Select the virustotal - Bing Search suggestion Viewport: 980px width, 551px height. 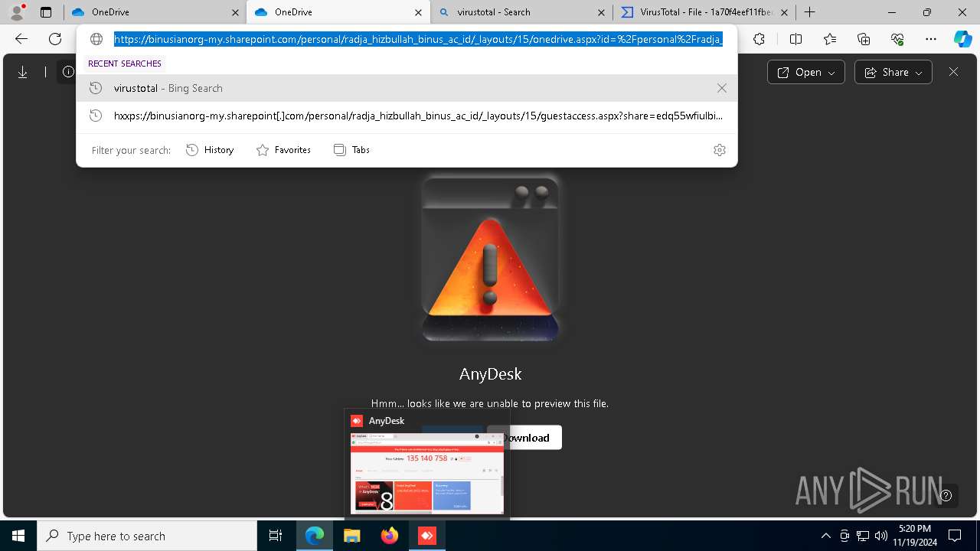407,88
